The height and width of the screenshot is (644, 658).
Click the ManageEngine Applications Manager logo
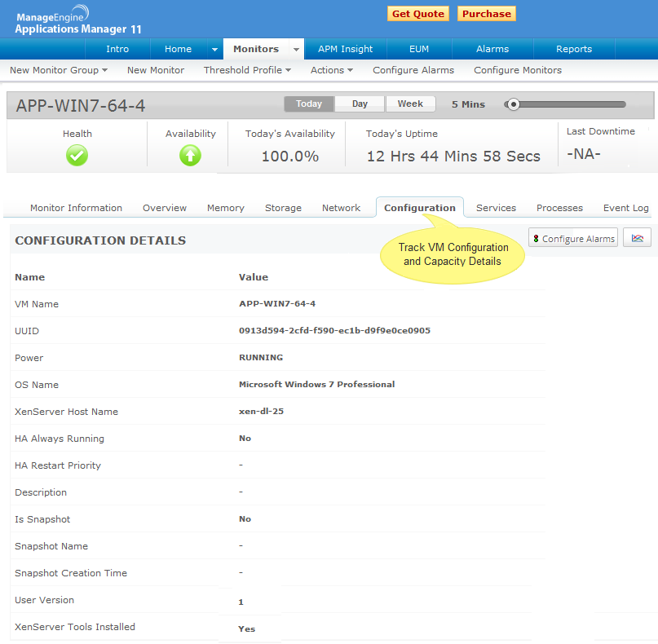click(x=78, y=20)
